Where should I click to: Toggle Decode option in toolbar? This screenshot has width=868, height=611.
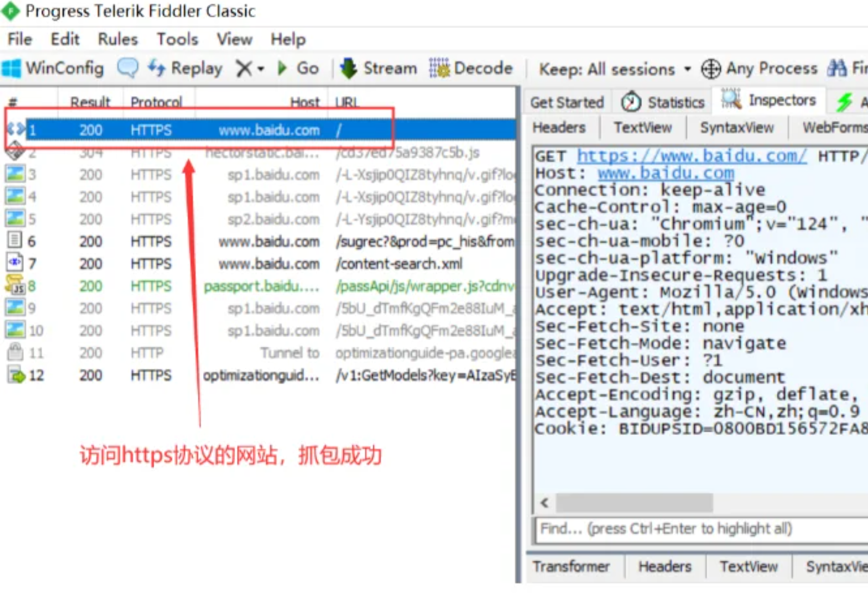[470, 68]
